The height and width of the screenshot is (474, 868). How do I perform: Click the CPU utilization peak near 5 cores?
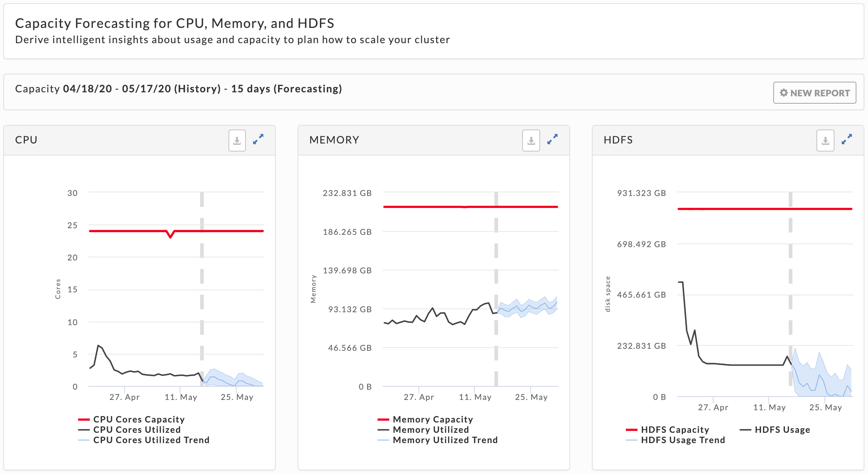tap(98, 346)
